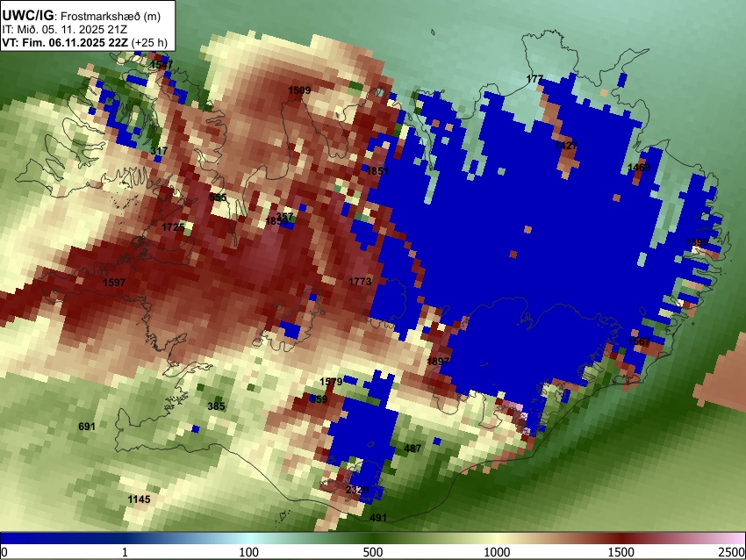The height and width of the screenshot is (560, 746).
Task: Click the map value 659
Action: (319, 398)
